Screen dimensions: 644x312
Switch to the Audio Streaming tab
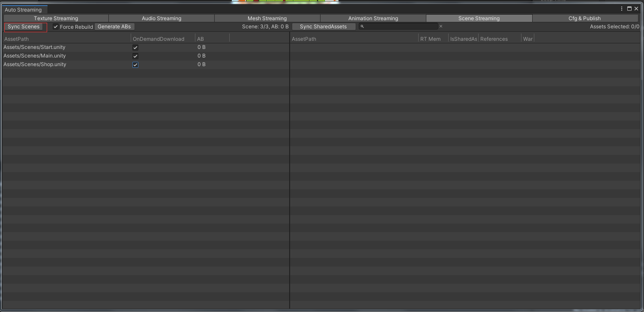coord(162,18)
